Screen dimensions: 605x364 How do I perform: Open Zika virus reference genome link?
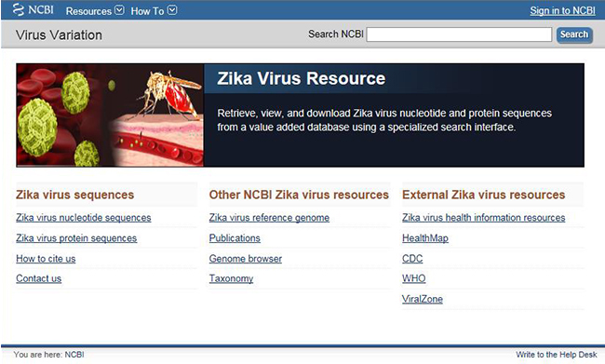[x=269, y=218]
